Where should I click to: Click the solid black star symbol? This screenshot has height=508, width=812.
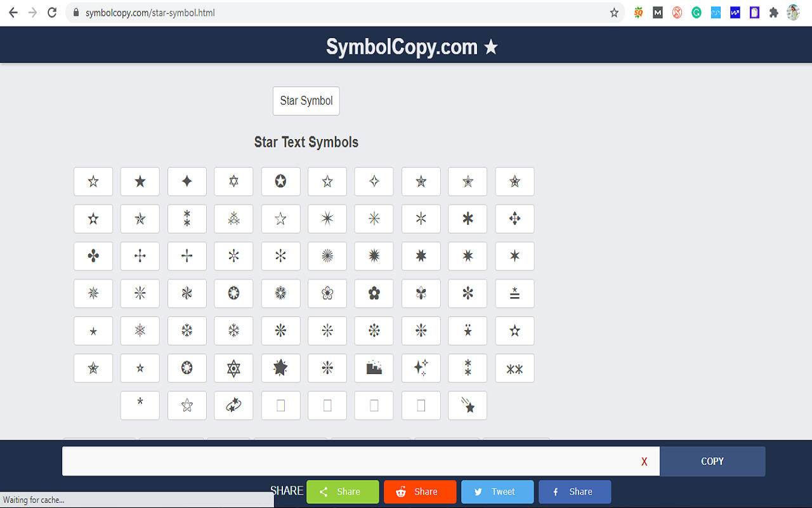140,181
